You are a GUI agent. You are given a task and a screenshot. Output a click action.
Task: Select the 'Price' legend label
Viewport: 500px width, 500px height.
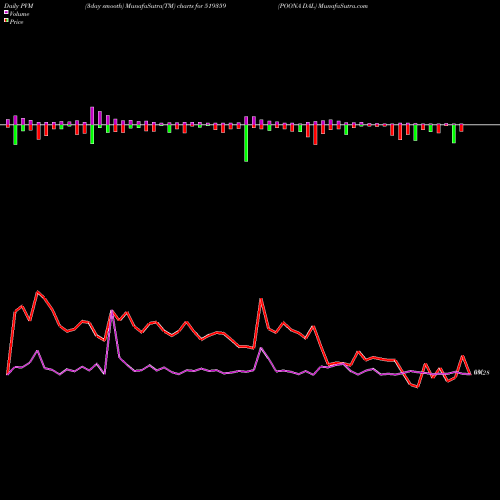(x=16, y=22)
